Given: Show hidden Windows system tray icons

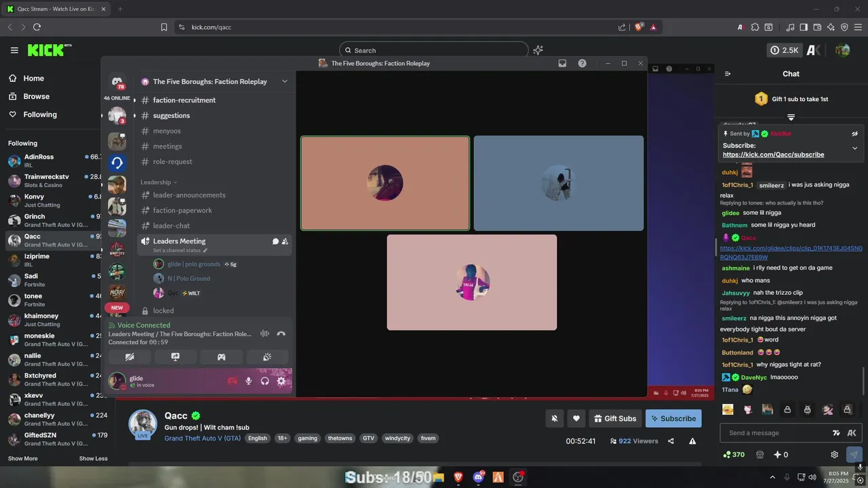Looking at the screenshot, I should 772,477.
